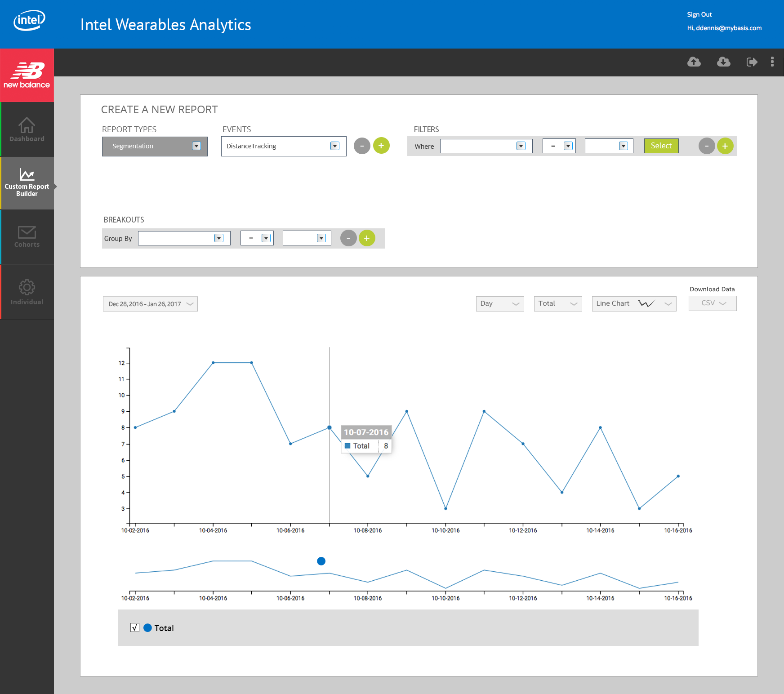Image resolution: width=784 pixels, height=694 pixels.
Task: Open the DistanceTracking events dropdown
Action: tap(284, 146)
